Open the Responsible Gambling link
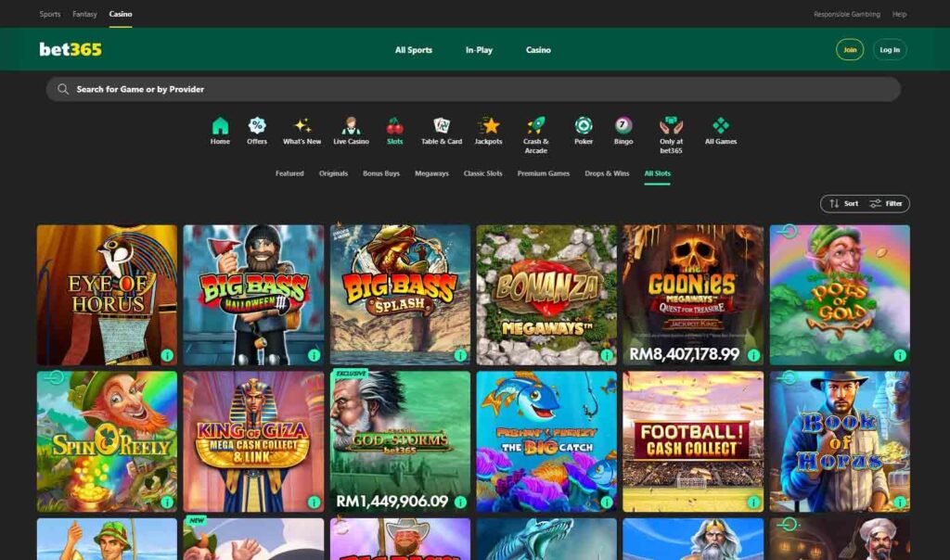The image size is (950, 560). coord(846,14)
